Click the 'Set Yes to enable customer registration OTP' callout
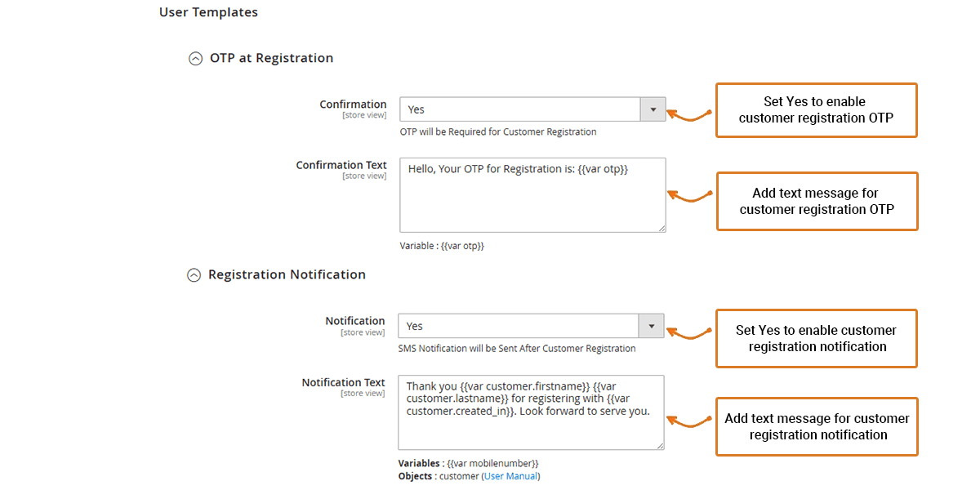The height and width of the screenshot is (490, 980). click(816, 110)
